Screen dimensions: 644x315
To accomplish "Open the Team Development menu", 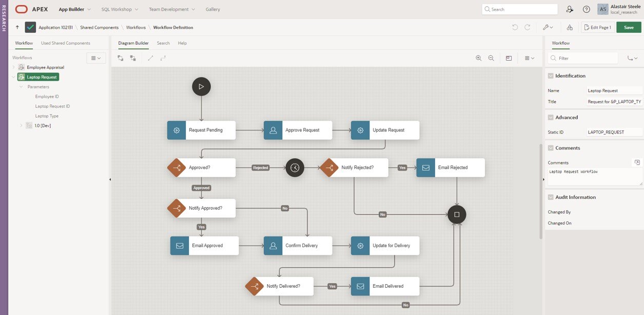I will (x=172, y=9).
